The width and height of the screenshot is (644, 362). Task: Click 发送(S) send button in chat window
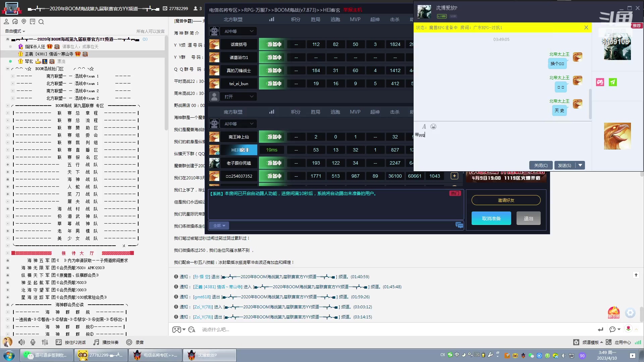[x=565, y=165]
